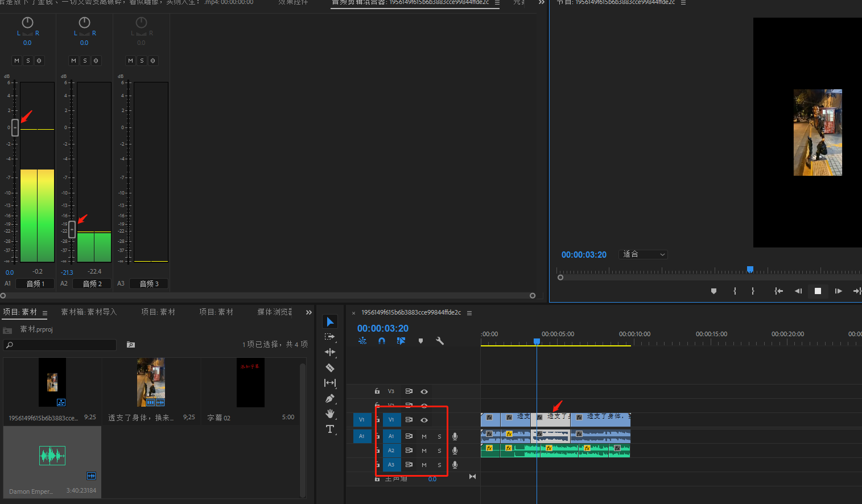Image resolution: width=862 pixels, height=504 pixels.
Task: Expand hidden project panel tabs chevron
Action: [x=309, y=312]
